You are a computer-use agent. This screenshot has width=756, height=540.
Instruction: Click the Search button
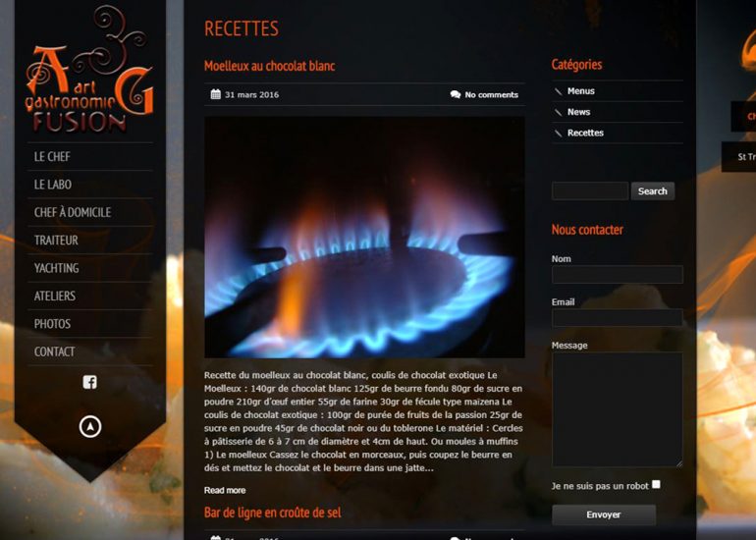(653, 190)
